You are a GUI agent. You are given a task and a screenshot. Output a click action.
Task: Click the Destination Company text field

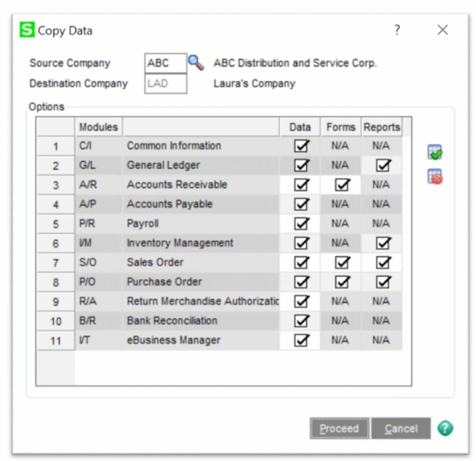[x=165, y=83]
